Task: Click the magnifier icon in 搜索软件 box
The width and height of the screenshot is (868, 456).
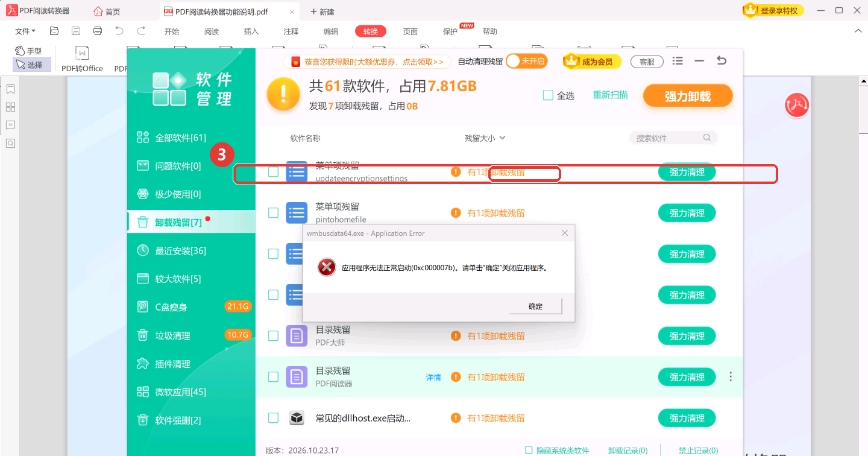Action: pos(707,138)
